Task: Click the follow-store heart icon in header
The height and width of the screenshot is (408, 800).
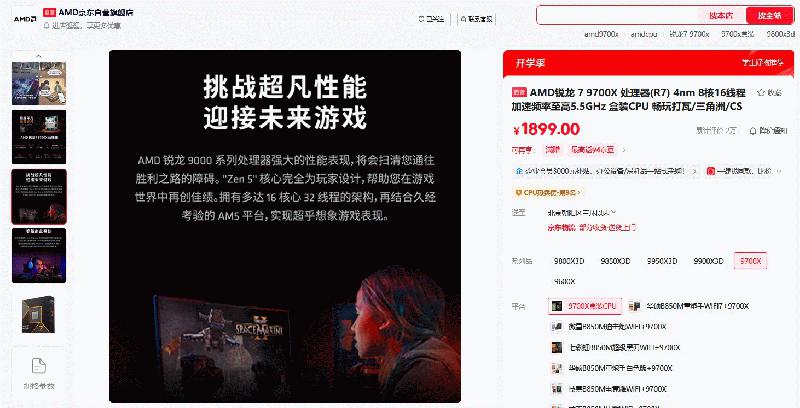Action: 421,19
